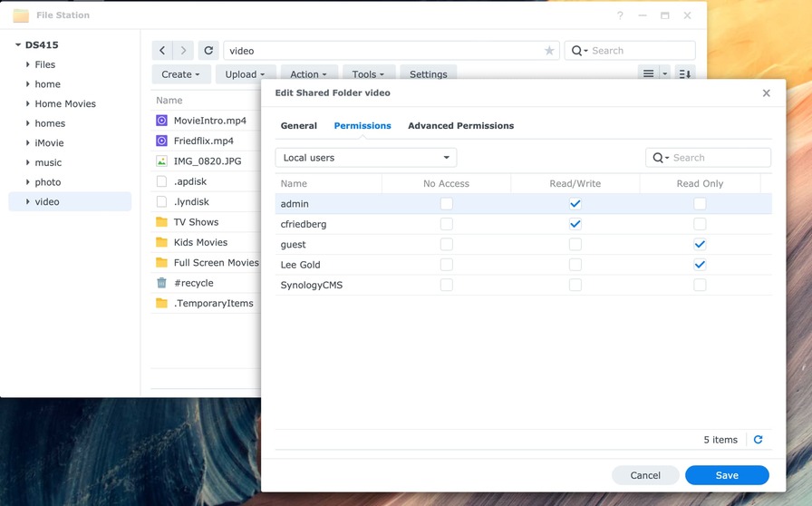The height and width of the screenshot is (506, 812).
Task: Select the SynologyCMS user name
Action: (311, 285)
